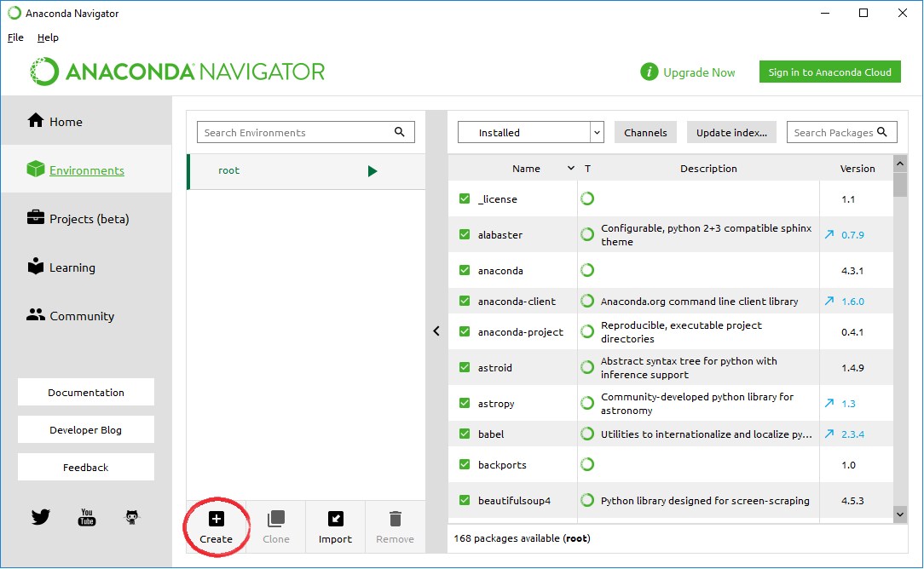Image resolution: width=924 pixels, height=569 pixels.
Task: Collapse the environments panel with left chevron
Action: click(x=436, y=331)
